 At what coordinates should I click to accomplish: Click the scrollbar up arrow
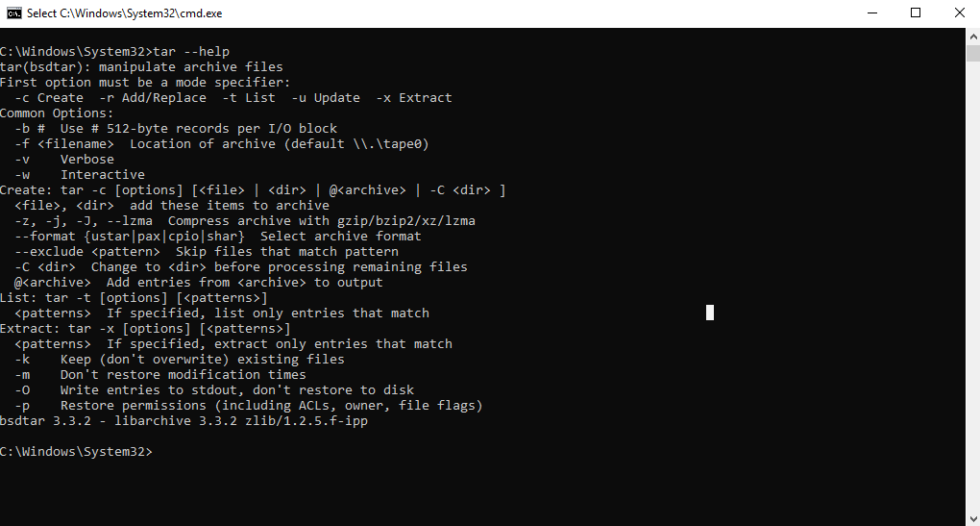point(972,35)
